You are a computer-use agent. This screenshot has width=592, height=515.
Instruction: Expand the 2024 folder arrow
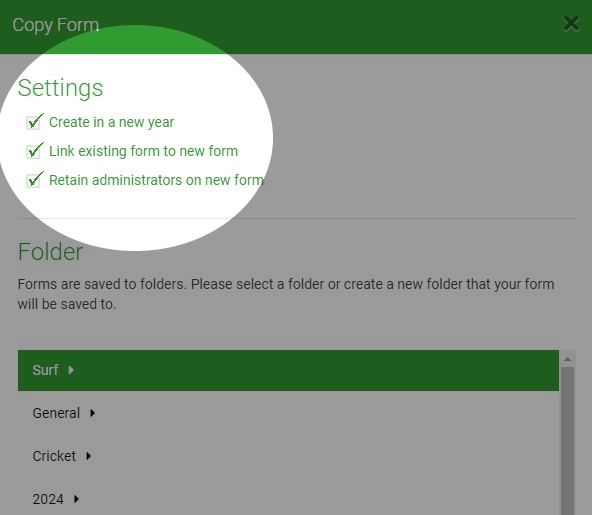tap(77, 499)
